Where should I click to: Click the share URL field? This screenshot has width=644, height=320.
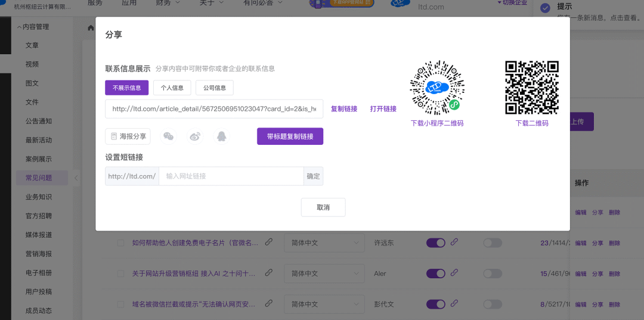(214, 108)
